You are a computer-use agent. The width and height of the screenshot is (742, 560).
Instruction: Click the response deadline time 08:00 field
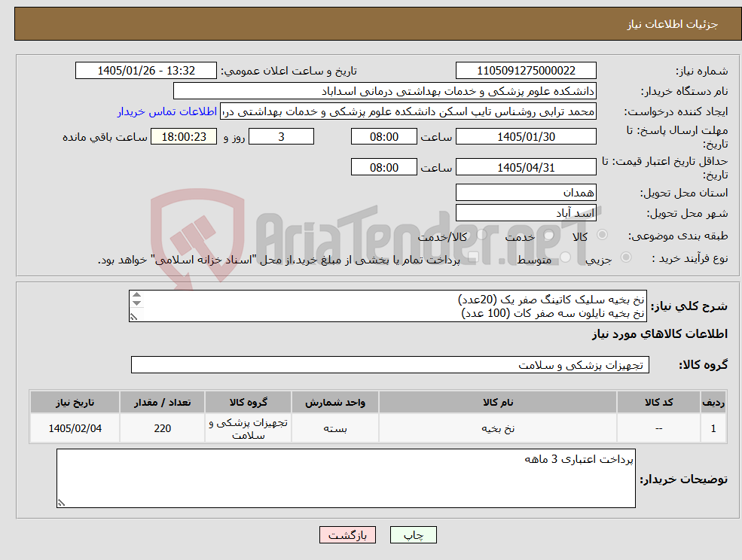pos(383,137)
